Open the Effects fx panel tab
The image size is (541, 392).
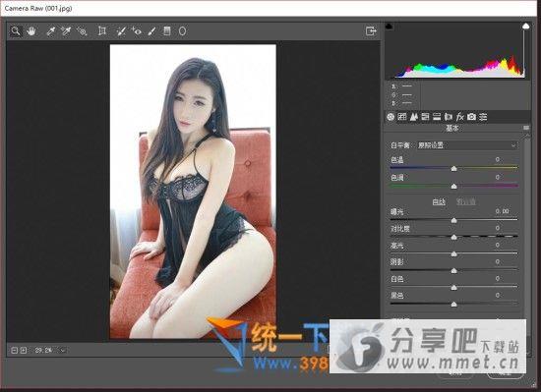point(460,117)
